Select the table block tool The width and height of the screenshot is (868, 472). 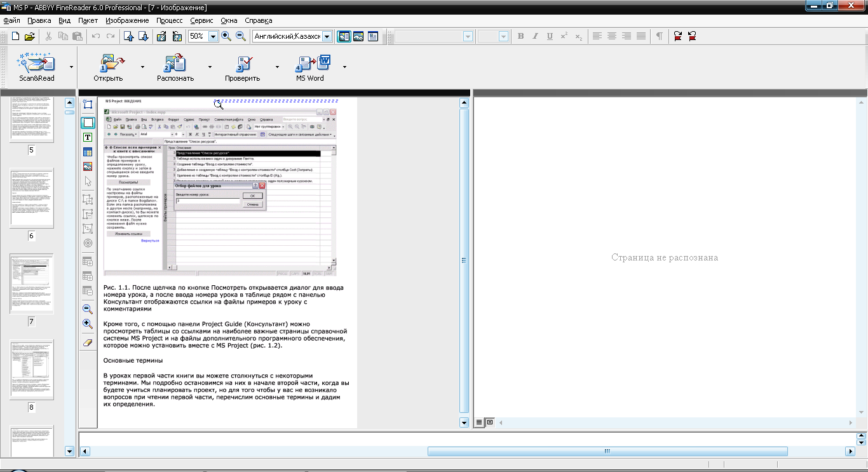click(x=88, y=152)
